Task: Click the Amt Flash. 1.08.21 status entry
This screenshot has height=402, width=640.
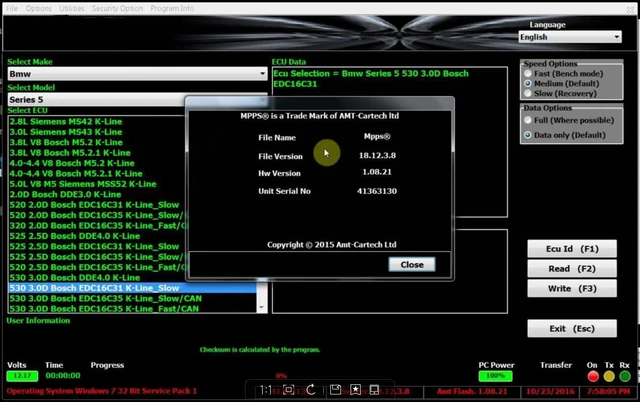Action: (x=472, y=391)
